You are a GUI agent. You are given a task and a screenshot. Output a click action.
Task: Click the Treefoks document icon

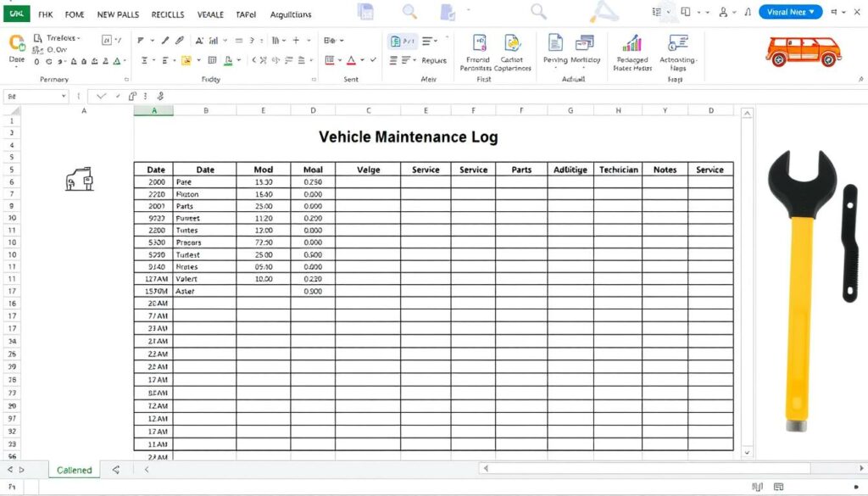tap(37, 38)
